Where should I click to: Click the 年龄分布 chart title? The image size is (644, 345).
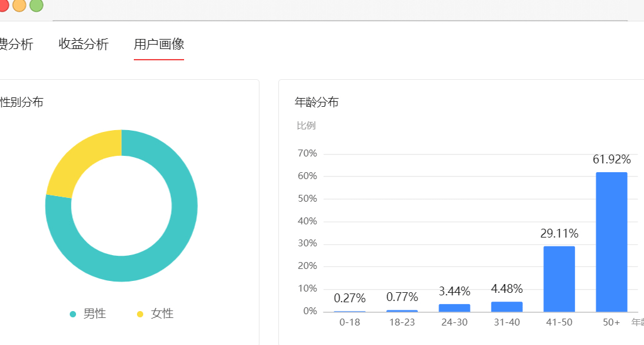pos(317,102)
